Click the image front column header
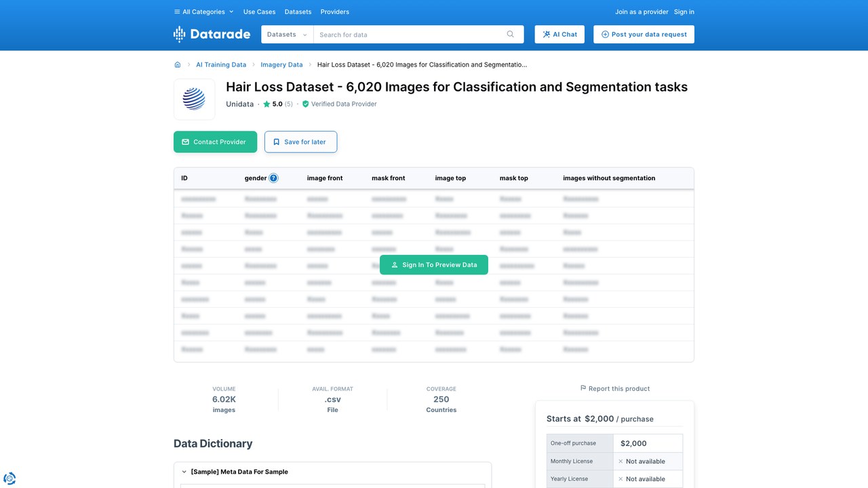This screenshot has width=868, height=488. click(x=325, y=178)
